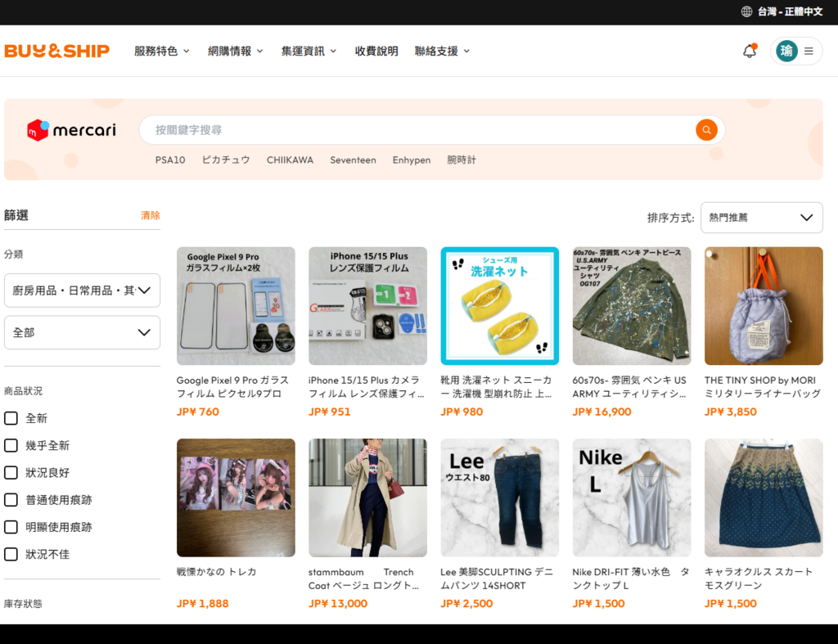Check the 狀況良好 condition checkbox
The width and height of the screenshot is (838, 644).
[x=11, y=472]
